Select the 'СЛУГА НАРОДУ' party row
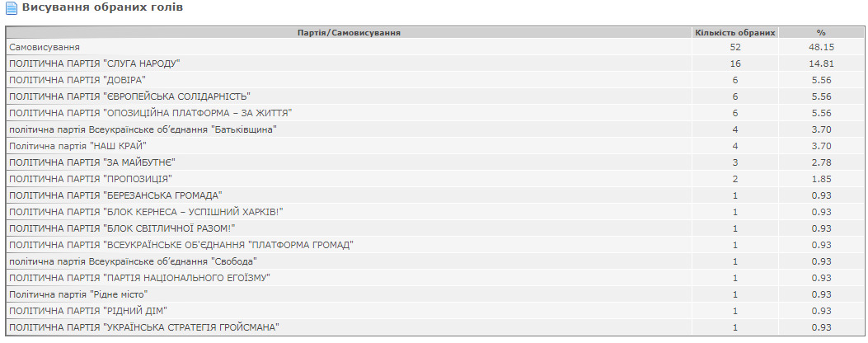The image size is (868, 343). click(434, 63)
